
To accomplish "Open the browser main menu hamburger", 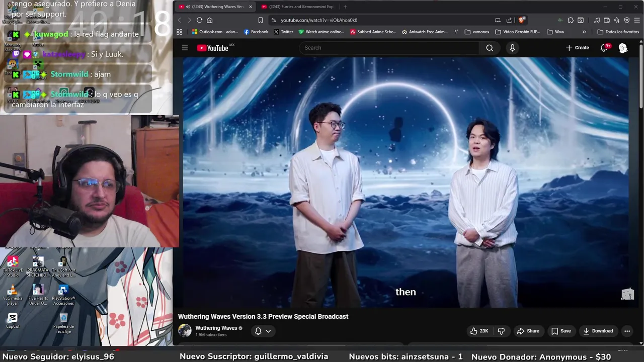I will tap(637, 20).
